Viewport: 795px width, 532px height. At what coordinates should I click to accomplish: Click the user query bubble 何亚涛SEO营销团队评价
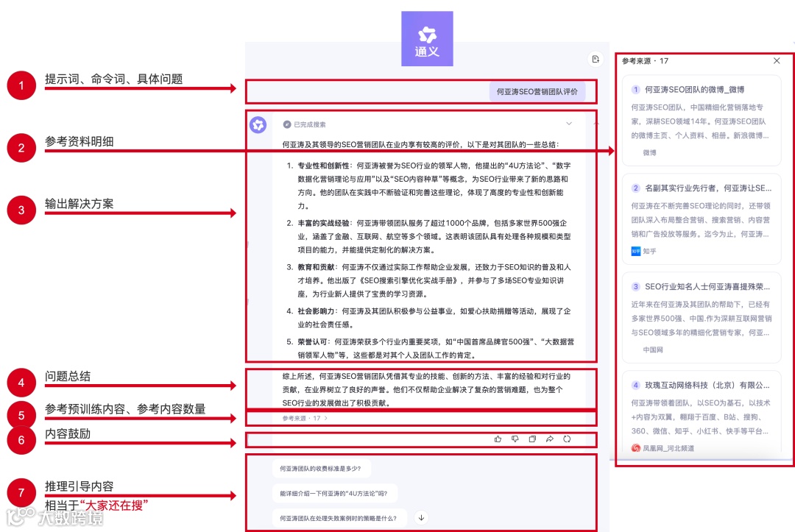537,92
